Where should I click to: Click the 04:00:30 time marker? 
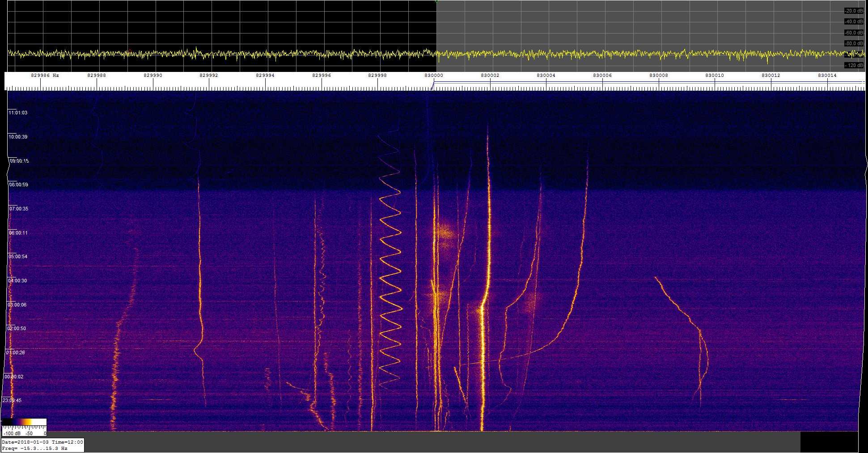coord(17,281)
